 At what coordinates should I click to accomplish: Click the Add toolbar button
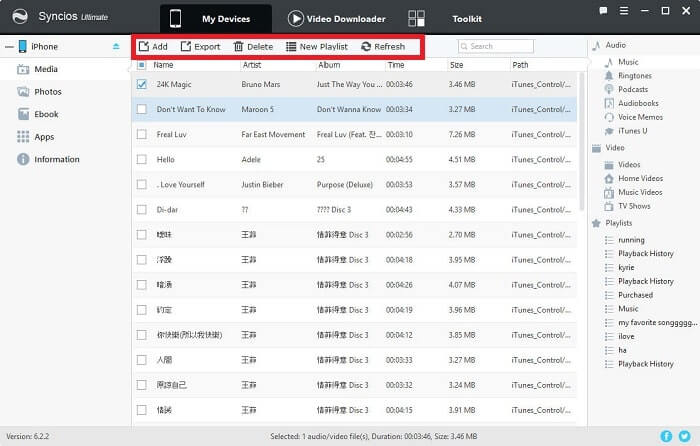(x=153, y=46)
